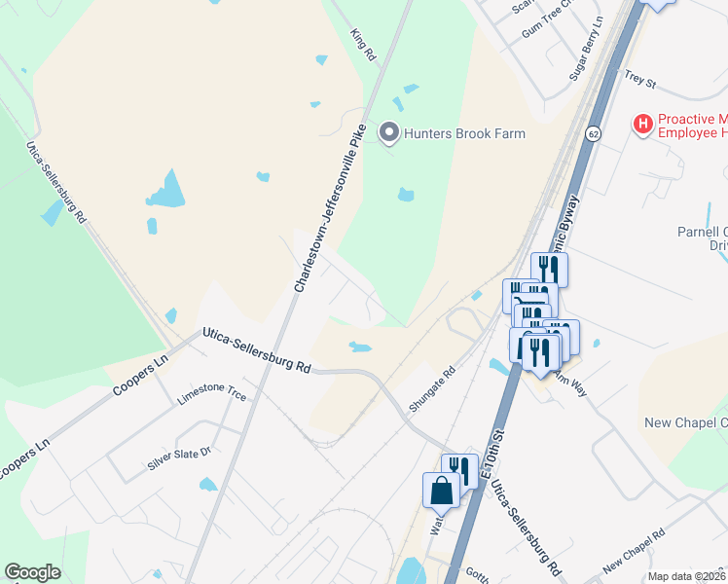This screenshot has height=584, width=728.
Task: Click the route 62 highway shield
Action: tap(593, 134)
